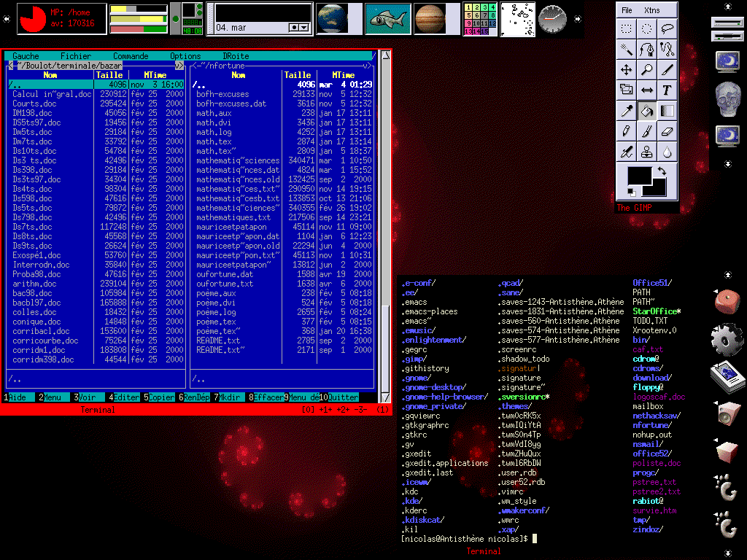This screenshot has width=747, height=560.
Task: Expand the right panel history arrow in nfortune
Action: (367, 66)
